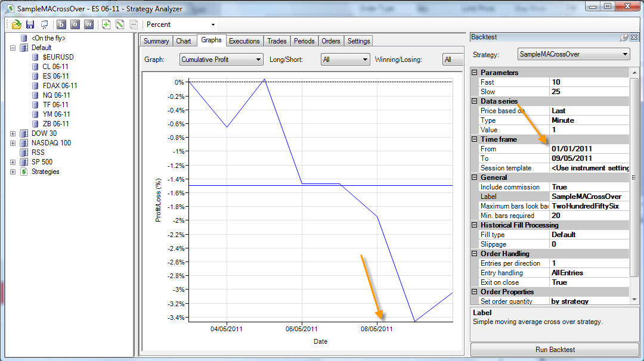
Task: Click scroll-down arrow of parameters grid scrollbar
Action: pyautogui.click(x=634, y=300)
